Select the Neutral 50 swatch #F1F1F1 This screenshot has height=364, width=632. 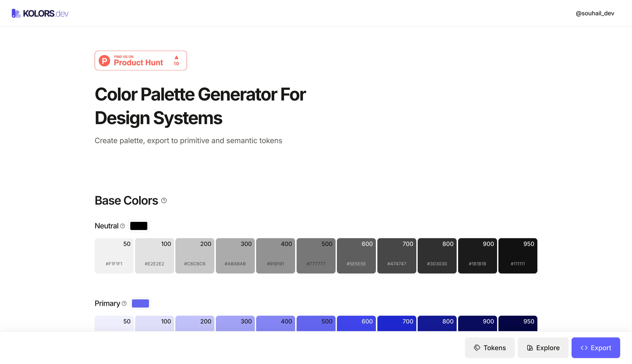(114, 256)
